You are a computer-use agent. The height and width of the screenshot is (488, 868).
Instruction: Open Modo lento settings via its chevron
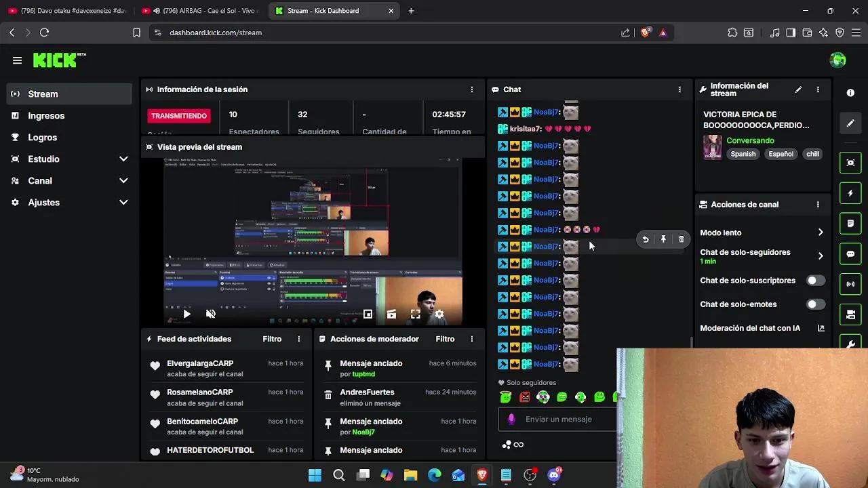(821, 232)
